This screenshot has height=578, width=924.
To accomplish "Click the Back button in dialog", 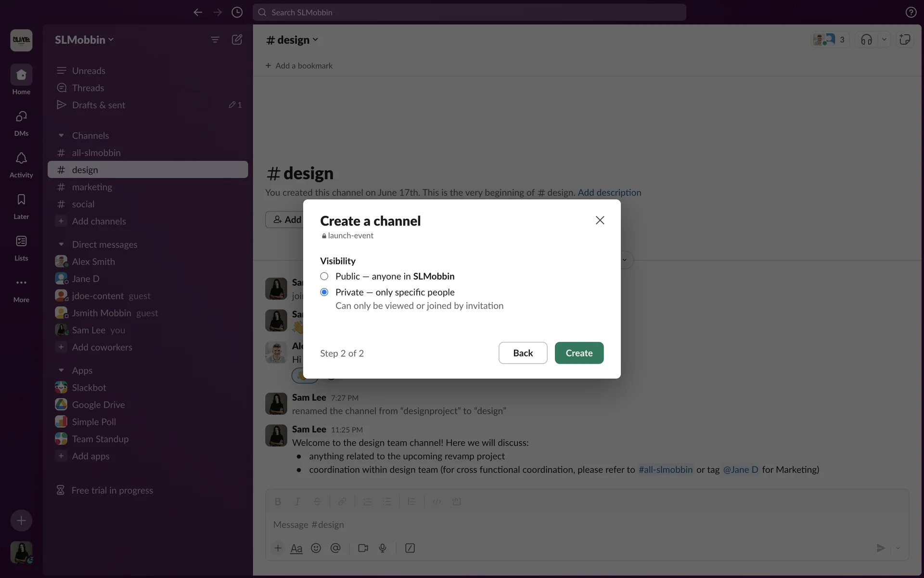I will pyautogui.click(x=523, y=353).
